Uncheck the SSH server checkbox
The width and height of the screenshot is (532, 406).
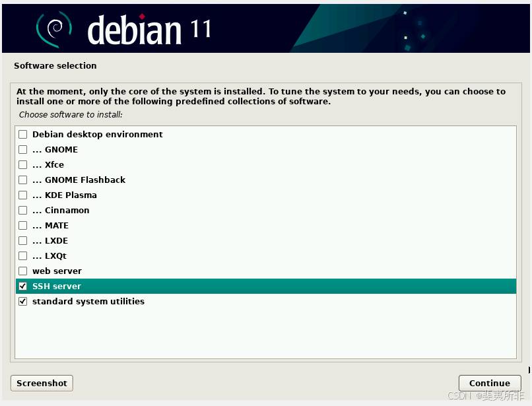coord(22,286)
